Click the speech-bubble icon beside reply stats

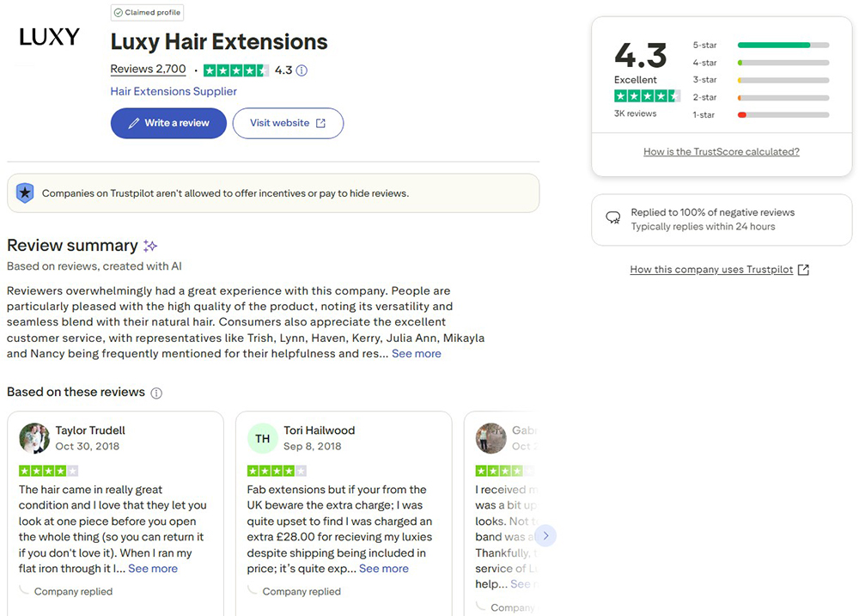point(612,218)
